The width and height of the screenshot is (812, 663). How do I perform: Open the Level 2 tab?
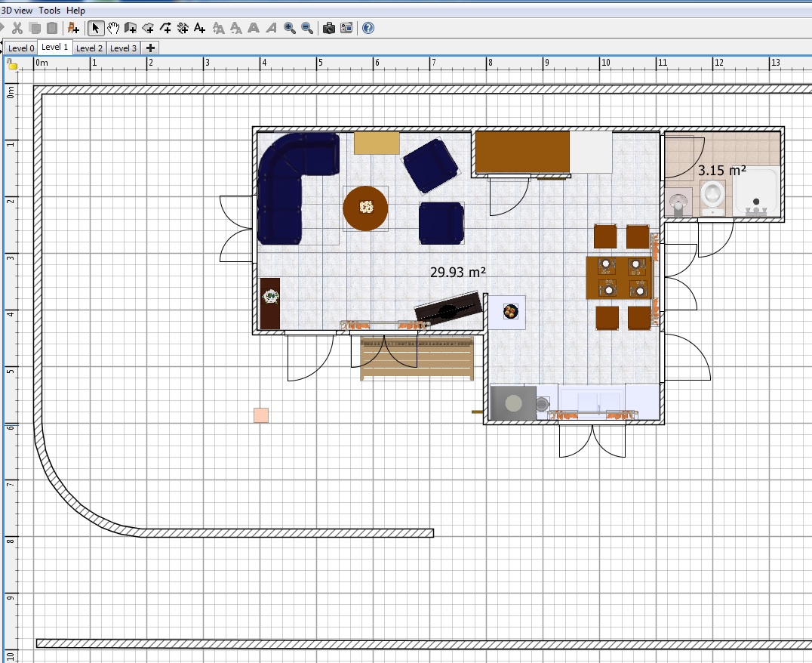(89, 48)
